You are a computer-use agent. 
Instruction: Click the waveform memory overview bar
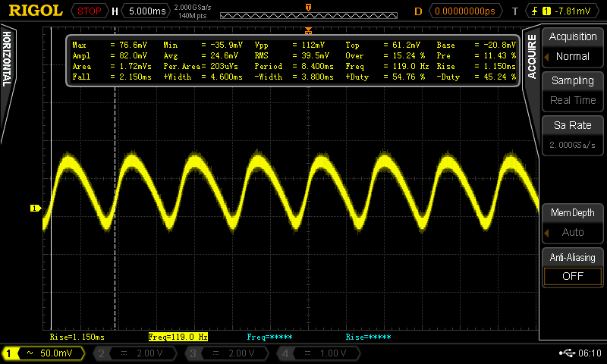coord(309,15)
